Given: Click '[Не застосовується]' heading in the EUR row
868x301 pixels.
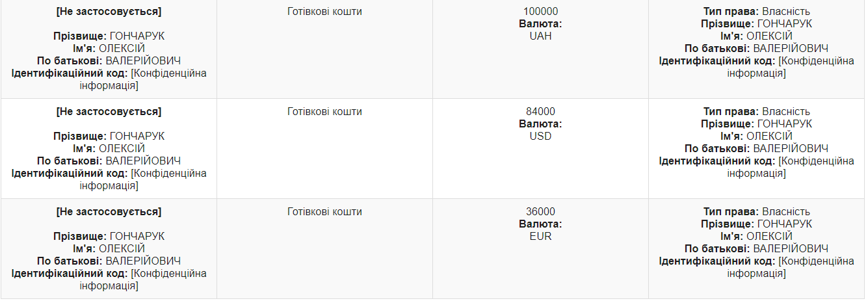Looking at the screenshot, I should 109,212.
